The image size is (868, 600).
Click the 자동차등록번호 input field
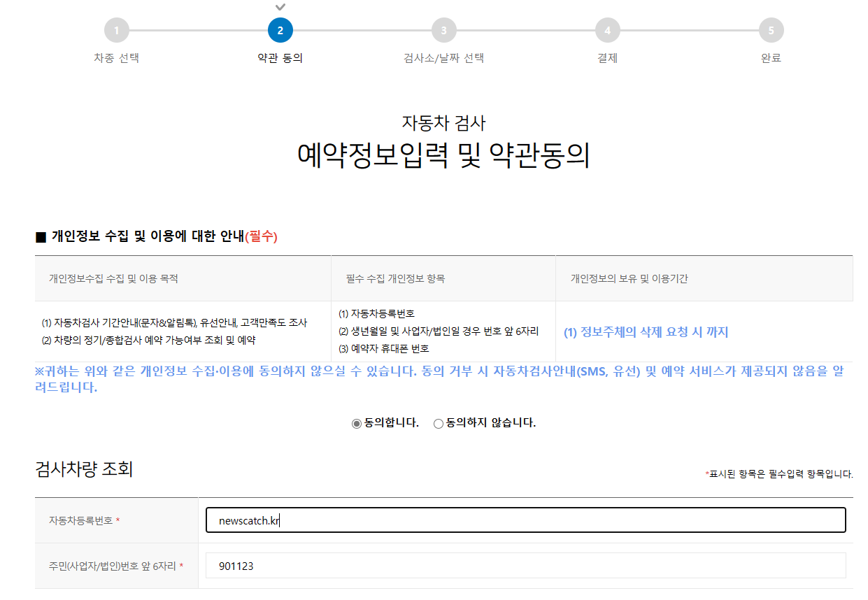pos(526,520)
